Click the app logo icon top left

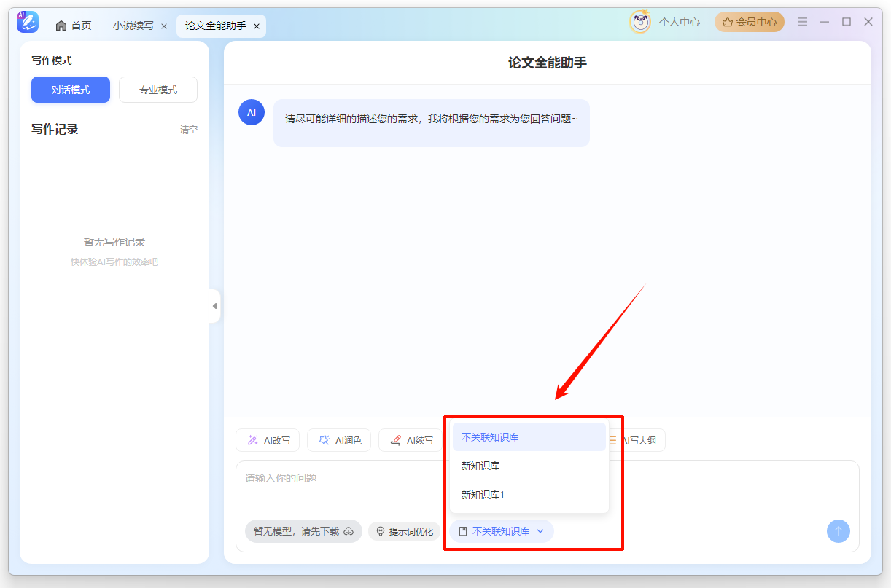[x=28, y=21]
